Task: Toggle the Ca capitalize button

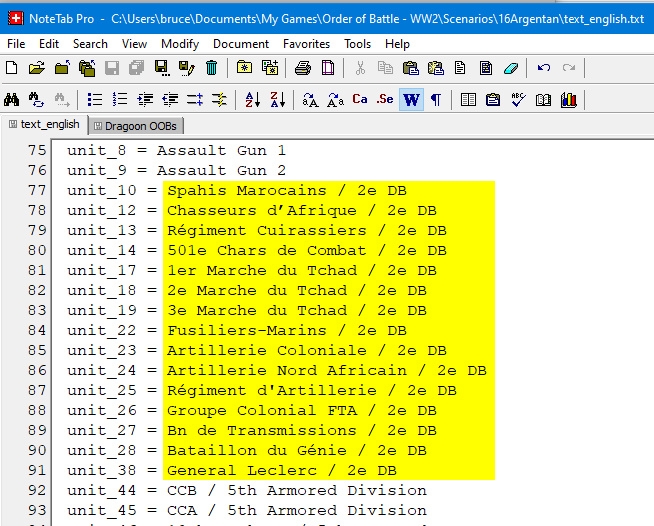Action: [x=360, y=99]
